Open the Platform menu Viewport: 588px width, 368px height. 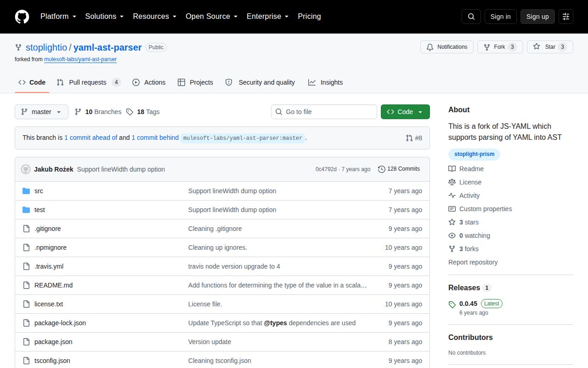(x=59, y=17)
